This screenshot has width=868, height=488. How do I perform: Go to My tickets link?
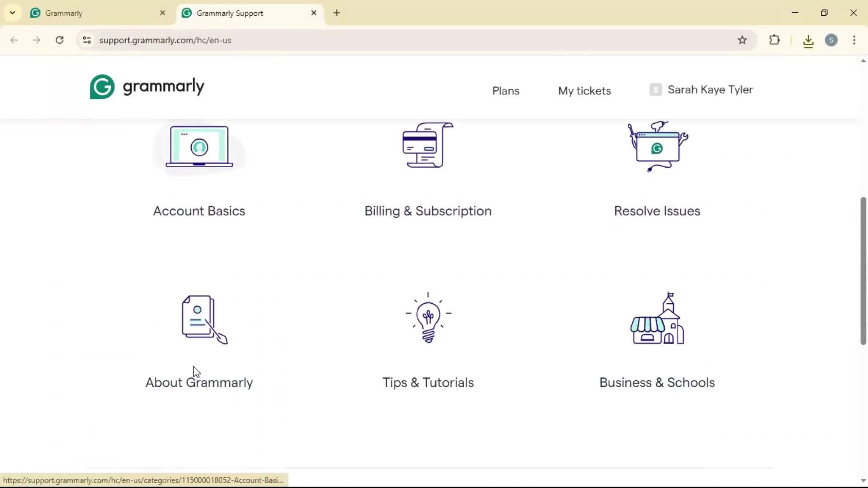(x=585, y=91)
